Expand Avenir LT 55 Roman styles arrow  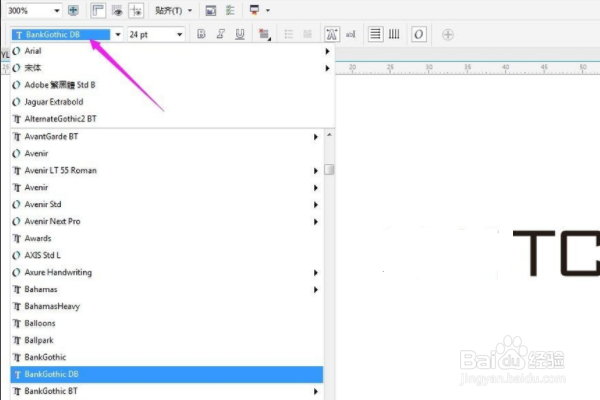[x=316, y=171]
